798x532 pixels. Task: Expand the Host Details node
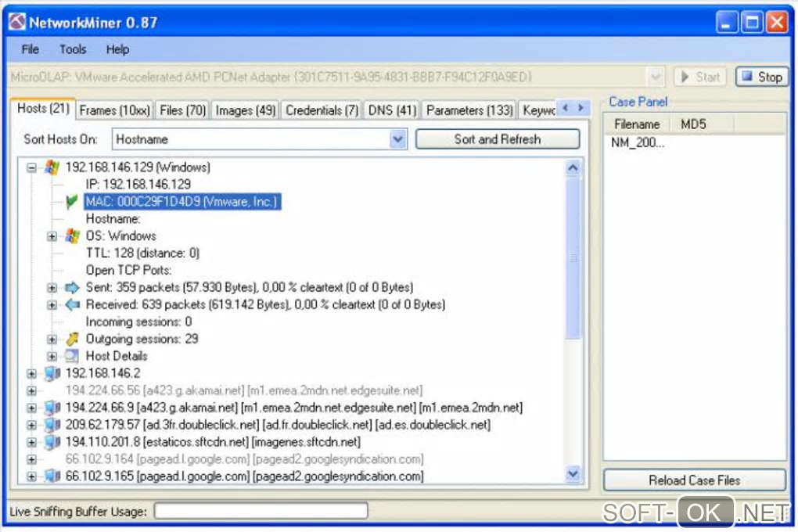tap(52, 357)
